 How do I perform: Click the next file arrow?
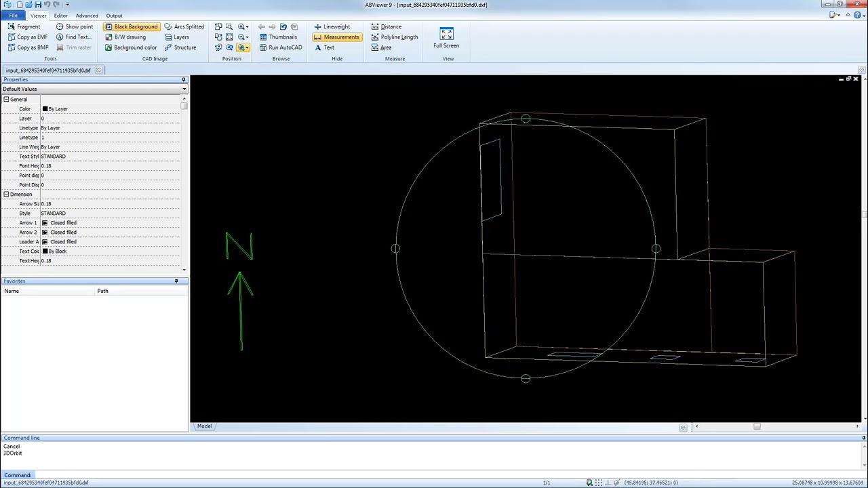click(x=272, y=26)
